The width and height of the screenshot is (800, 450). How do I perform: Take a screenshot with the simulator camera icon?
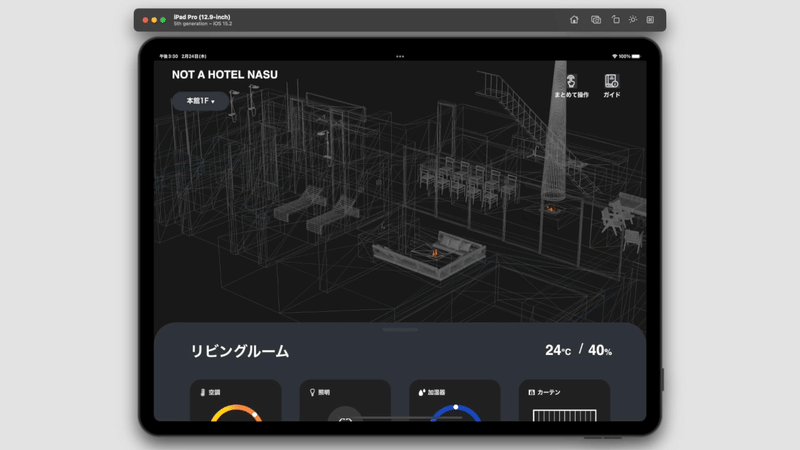click(x=595, y=19)
